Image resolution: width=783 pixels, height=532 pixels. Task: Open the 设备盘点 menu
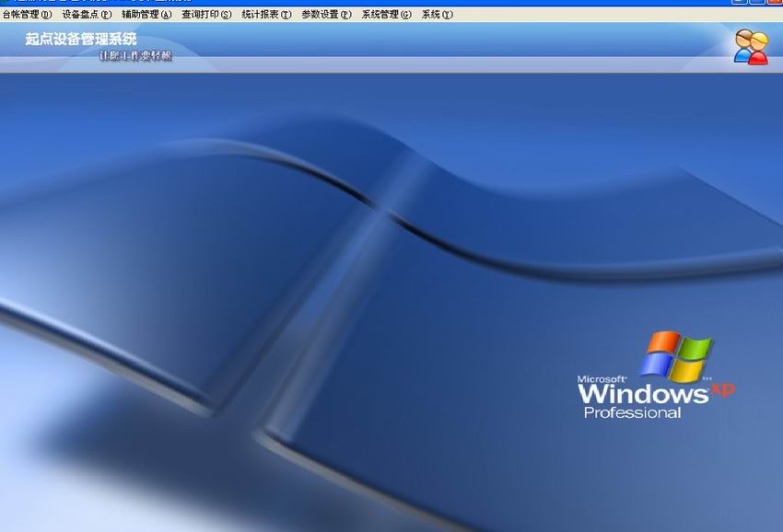(x=87, y=15)
